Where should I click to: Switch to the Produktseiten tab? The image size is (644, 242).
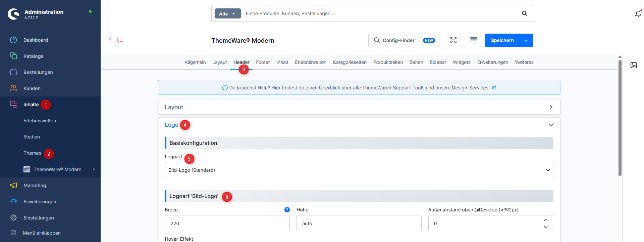(388, 62)
